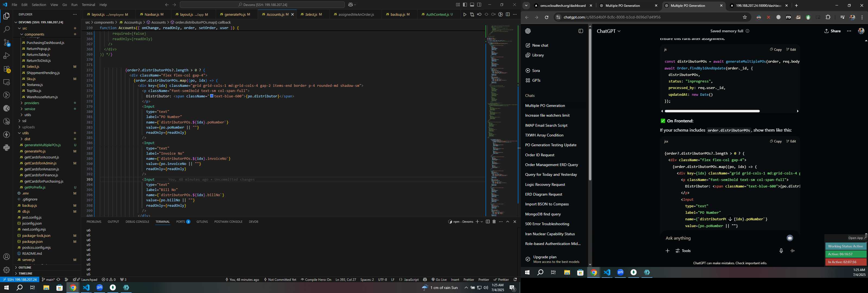This screenshot has height=293, width=868.
Task: Toggle Insert mode in status bar
Action: [455, 279]
